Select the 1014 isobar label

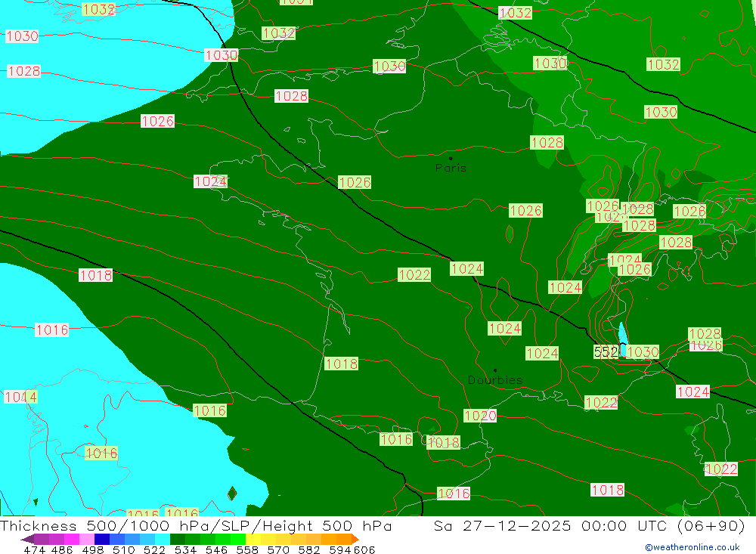(x=20, y=398)
